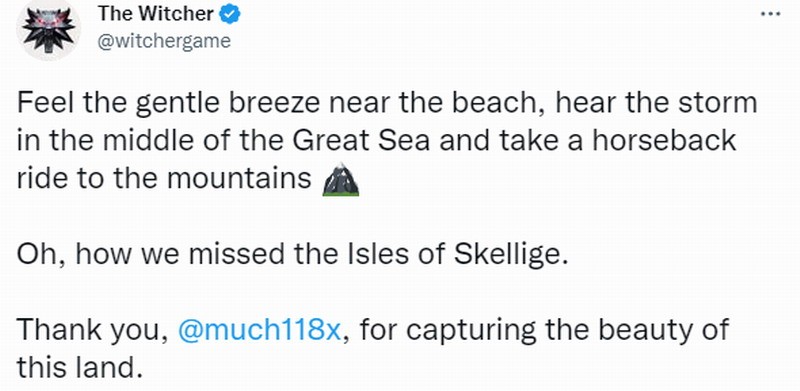Click the mountain emoji in the tweet
The image size is (800, 391).
341,180
